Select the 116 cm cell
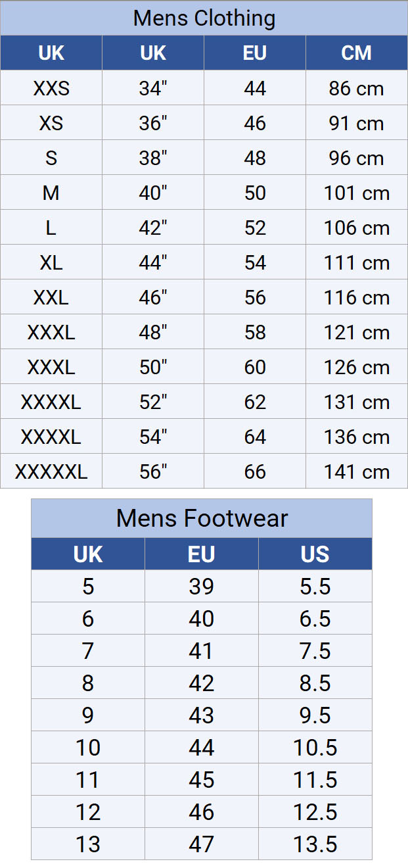Viewport: 408px width, 868px height. 357,297
